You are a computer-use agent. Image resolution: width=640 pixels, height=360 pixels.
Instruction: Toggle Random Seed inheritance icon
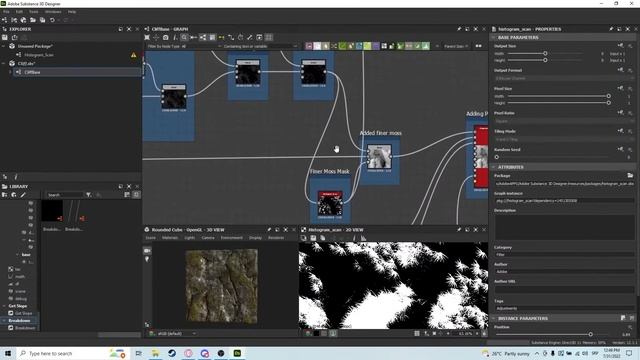[x=620, y=149]
